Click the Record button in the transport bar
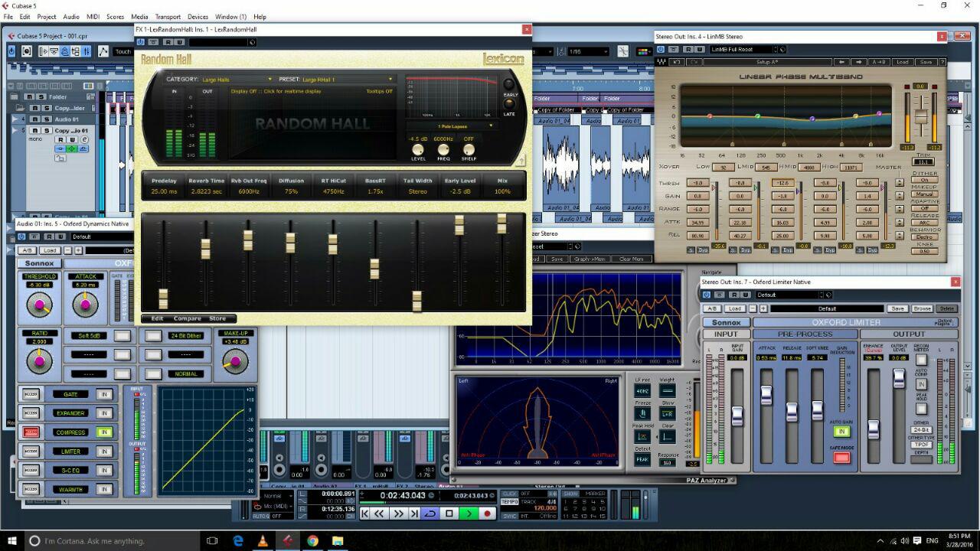The image size is (980, 551). click(487, 514)
